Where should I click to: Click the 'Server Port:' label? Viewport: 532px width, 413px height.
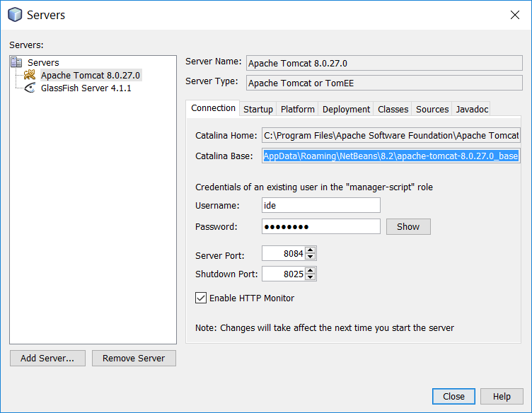(219, 255)
